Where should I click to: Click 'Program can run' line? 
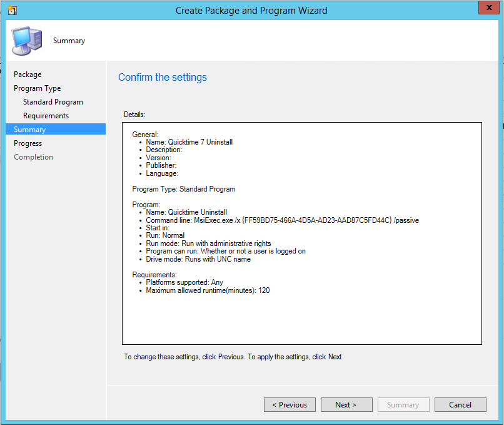coord(226,251)
